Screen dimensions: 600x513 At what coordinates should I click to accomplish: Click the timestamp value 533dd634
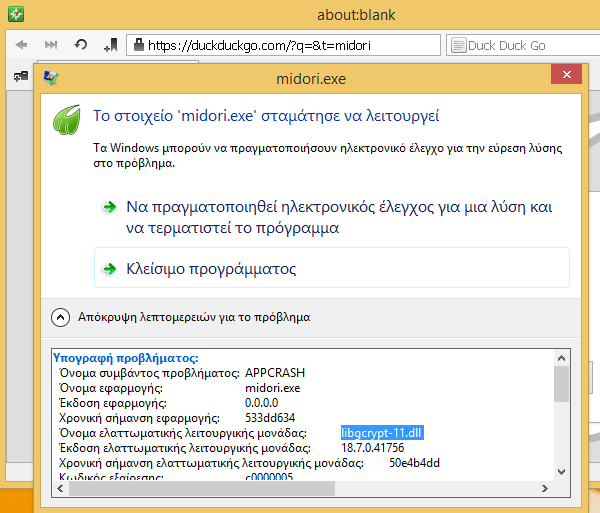(270, 418)
